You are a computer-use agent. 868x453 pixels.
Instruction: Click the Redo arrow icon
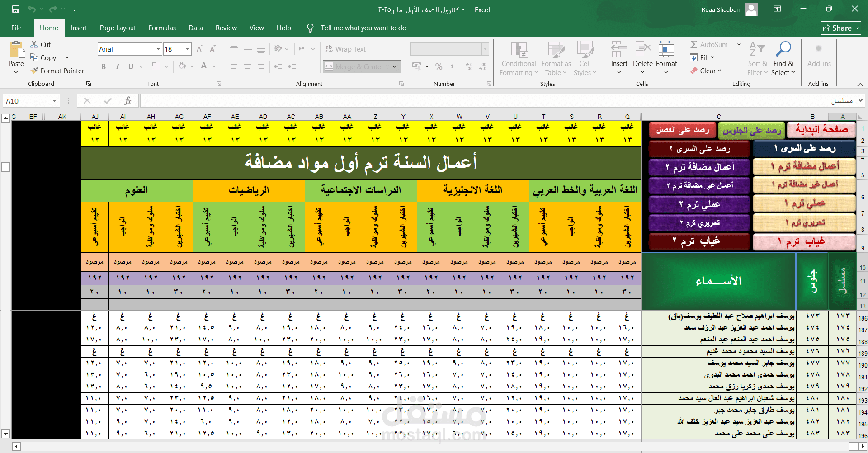click(53, 9)
